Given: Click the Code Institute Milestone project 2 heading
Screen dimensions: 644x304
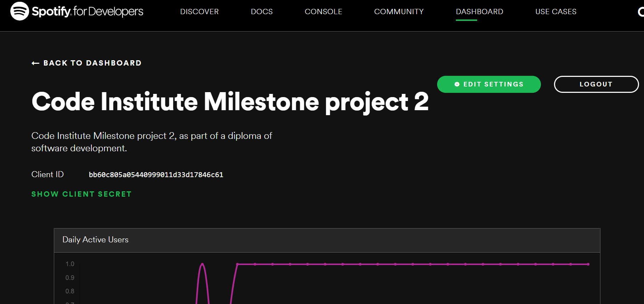Looking at the screenshot, I should pos(230,102).
